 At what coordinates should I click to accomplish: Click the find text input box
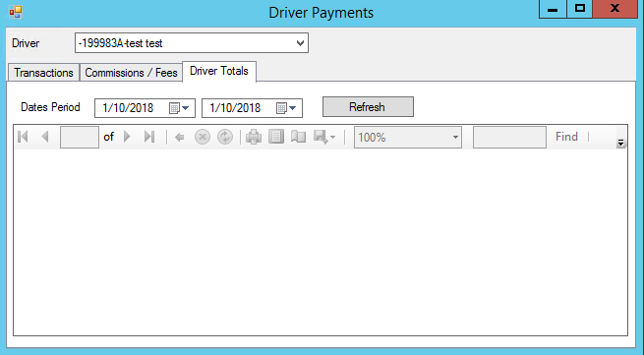[509, 138]
